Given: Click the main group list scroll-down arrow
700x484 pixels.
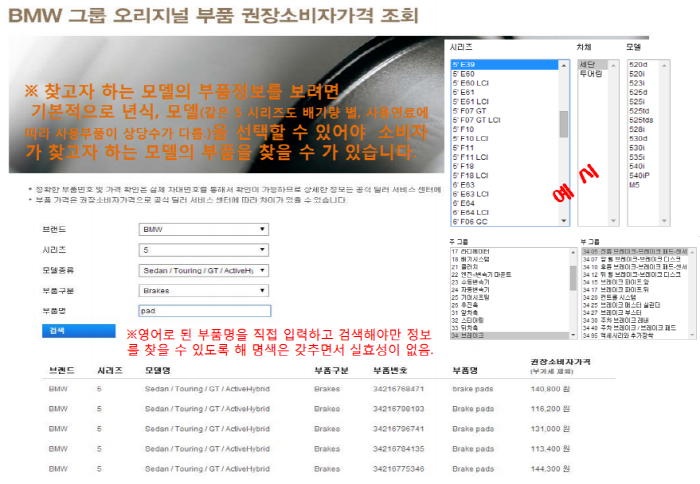Looking at the screenshot, I should pyautogui.click(x=573, y=335).
